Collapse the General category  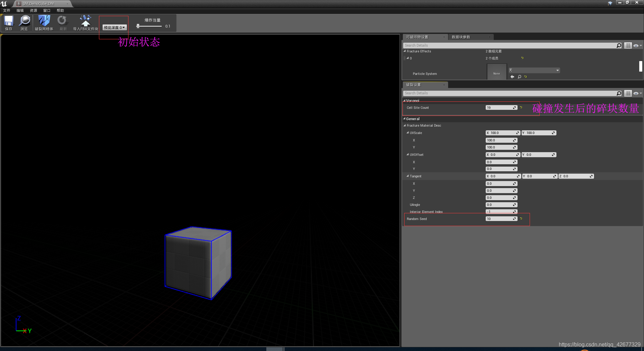405,119
